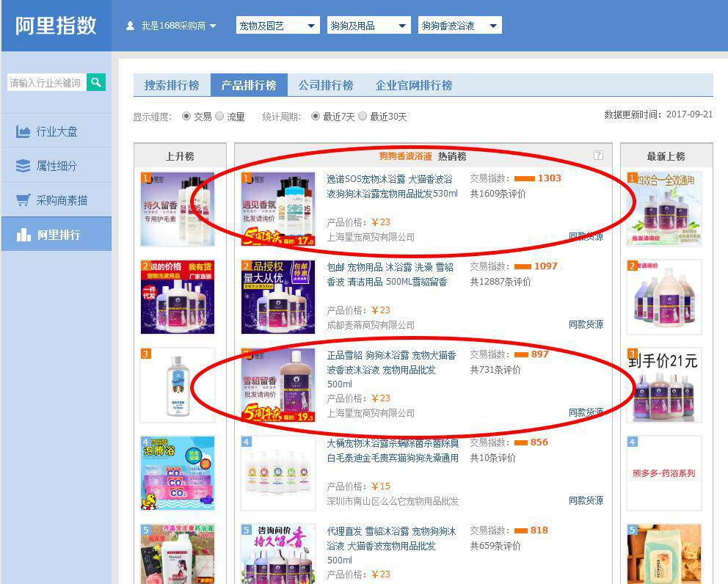The image size is (728, 584).
Task: Open 热销榜 rank 2 品授权 product image
Action: pyautogui.click(x=278, y=297)
